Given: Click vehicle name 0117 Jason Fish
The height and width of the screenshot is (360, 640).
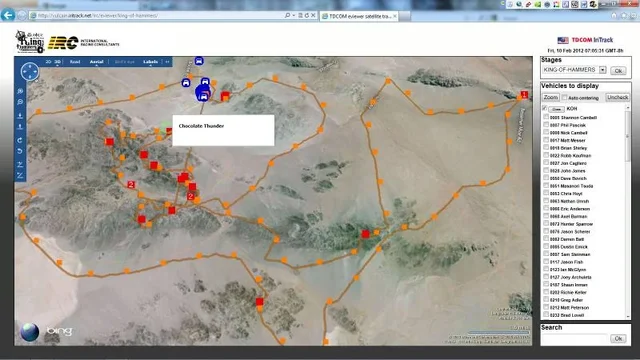Looking at the screenshot, I should [567, 262].
